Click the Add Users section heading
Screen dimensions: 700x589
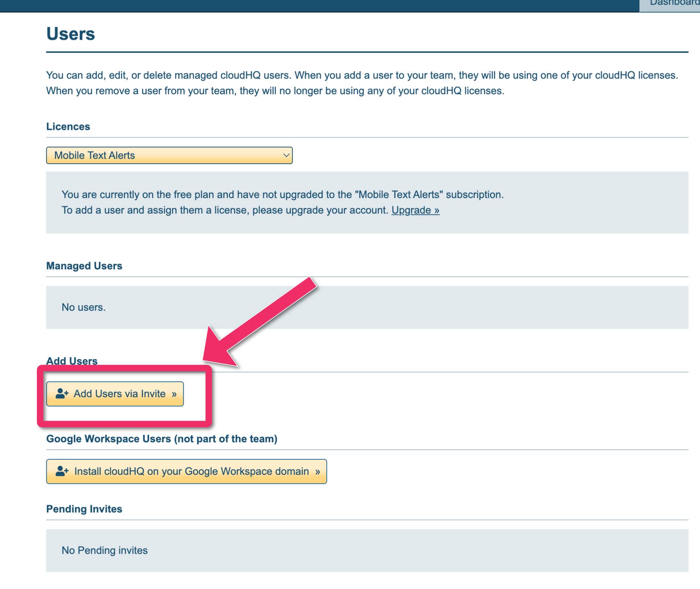[72, 361]
